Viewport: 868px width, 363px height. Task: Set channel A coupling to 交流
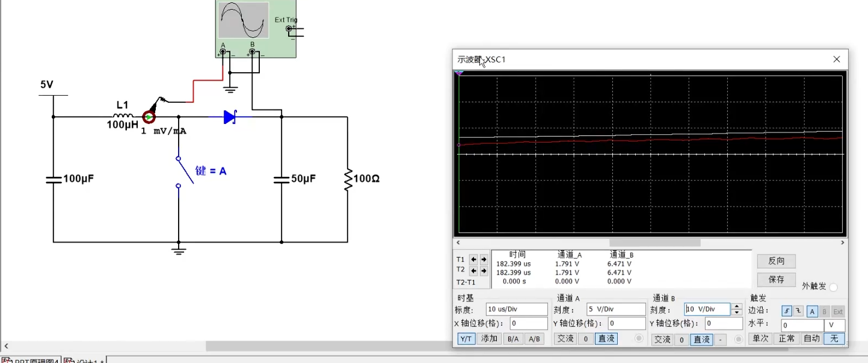point(565,339)
